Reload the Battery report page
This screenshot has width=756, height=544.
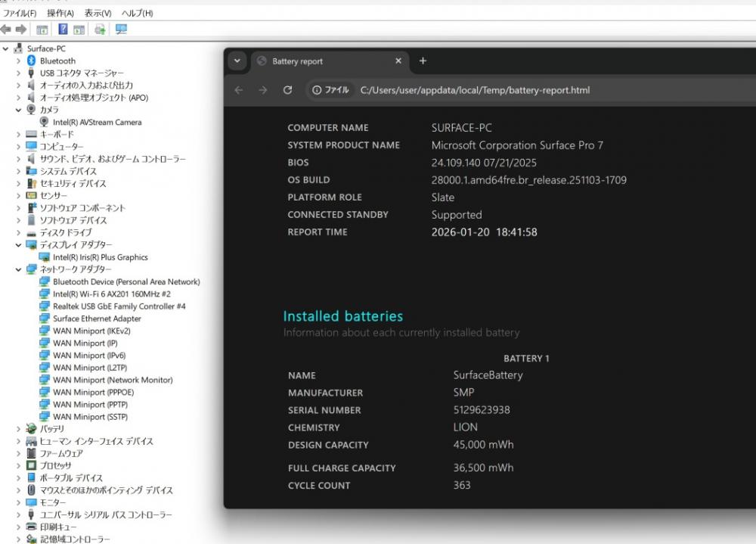[287, 90]
